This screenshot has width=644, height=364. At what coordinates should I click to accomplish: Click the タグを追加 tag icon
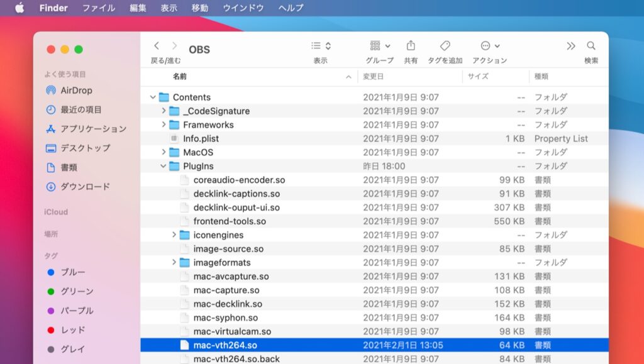click(x=445, y=45)
